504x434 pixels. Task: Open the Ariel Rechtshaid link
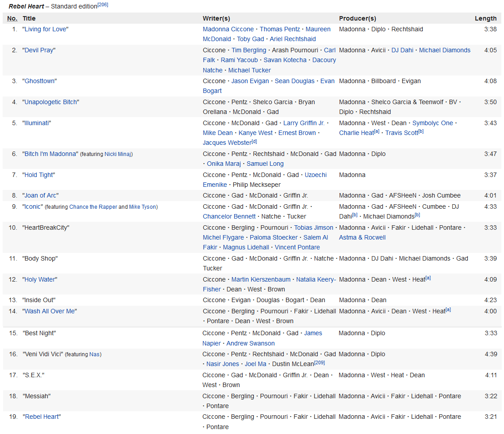pos(293,39)
